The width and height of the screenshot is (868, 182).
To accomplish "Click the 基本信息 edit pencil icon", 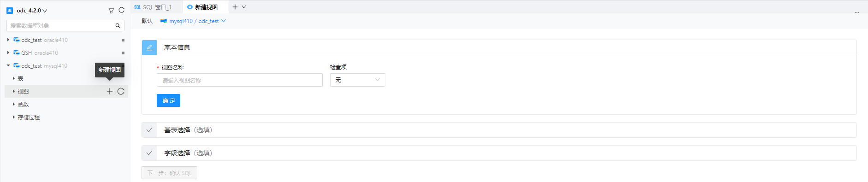I will [149, 47].
